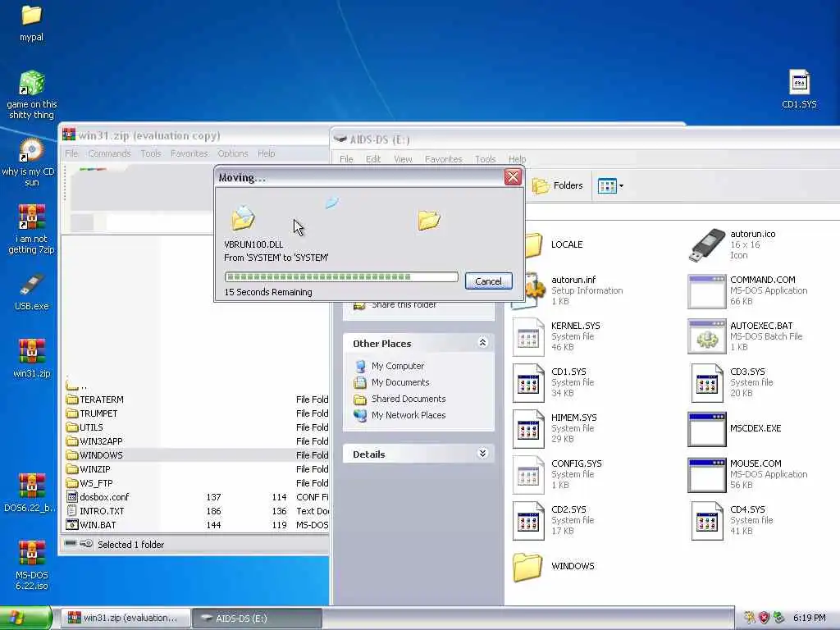Select CD2.SYS system file
Screen dimensions: 840x630
(554, 520)
